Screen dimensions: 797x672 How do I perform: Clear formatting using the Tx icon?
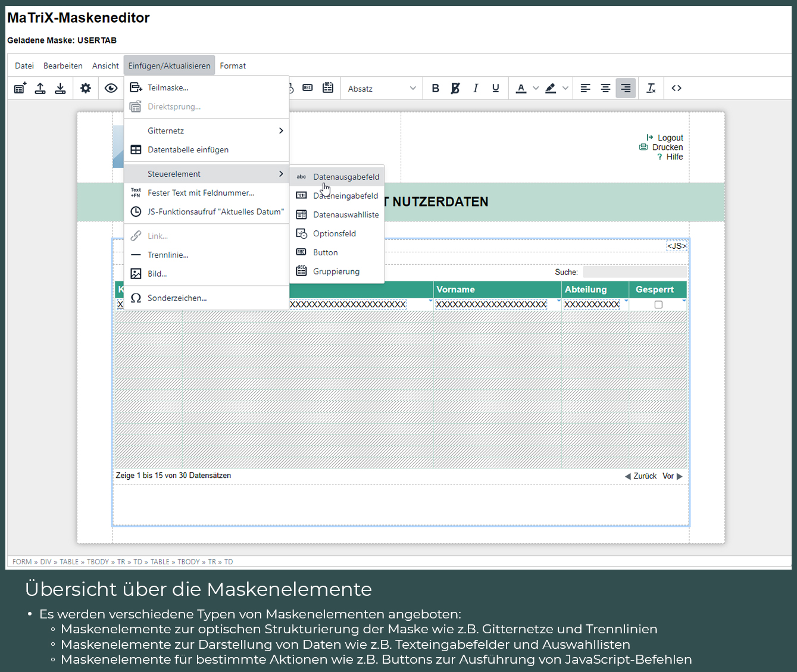point(651,88)
